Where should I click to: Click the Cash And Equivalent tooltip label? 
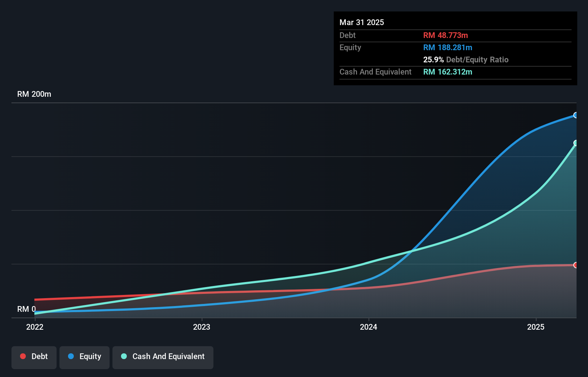375,72
